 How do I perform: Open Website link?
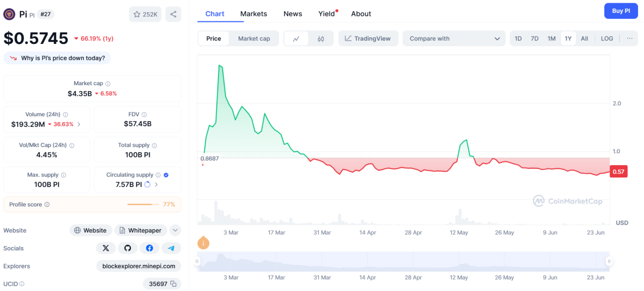tap(91, 230)
